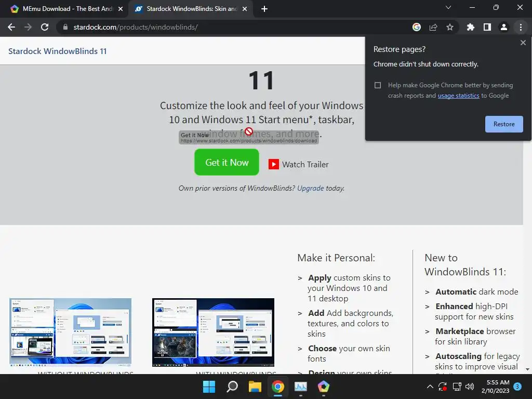Click the Stardock WindowBlinds 11 title
Viewport: 532px width, 399px height.
coord(57,51)
